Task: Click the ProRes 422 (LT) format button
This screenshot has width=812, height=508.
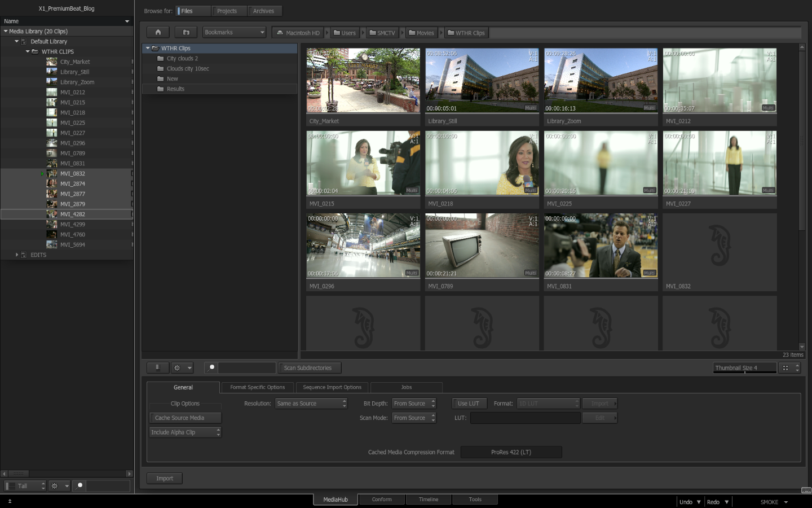Action: [x=511, y=452]
